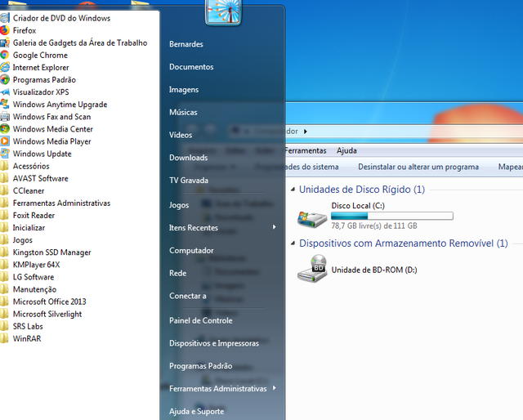Click the Unidades de Disco Rígido (1) heading

362,190
